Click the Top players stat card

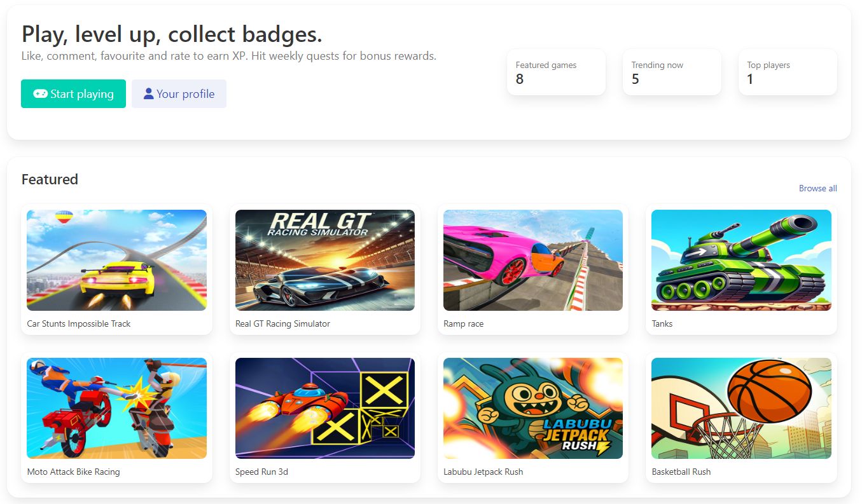tap(788, 72)
